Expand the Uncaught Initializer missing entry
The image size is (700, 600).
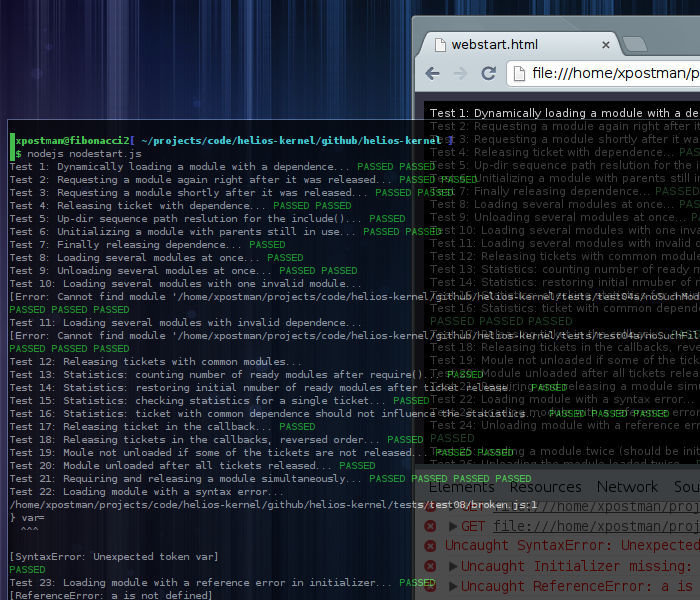coord(453,566)
